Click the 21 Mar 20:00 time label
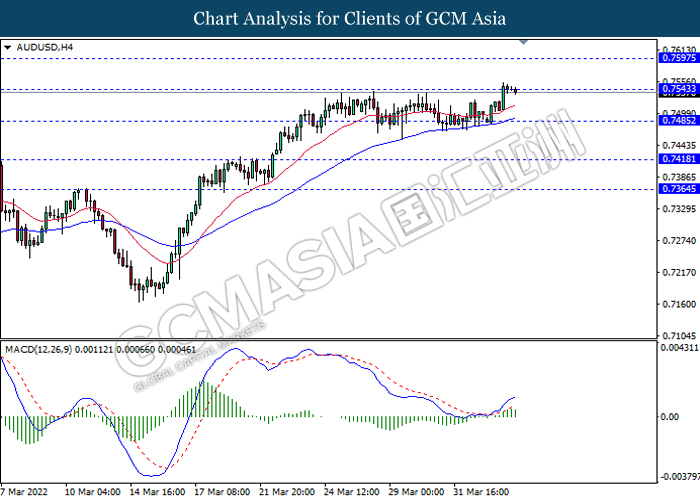 tap(287, 492)
